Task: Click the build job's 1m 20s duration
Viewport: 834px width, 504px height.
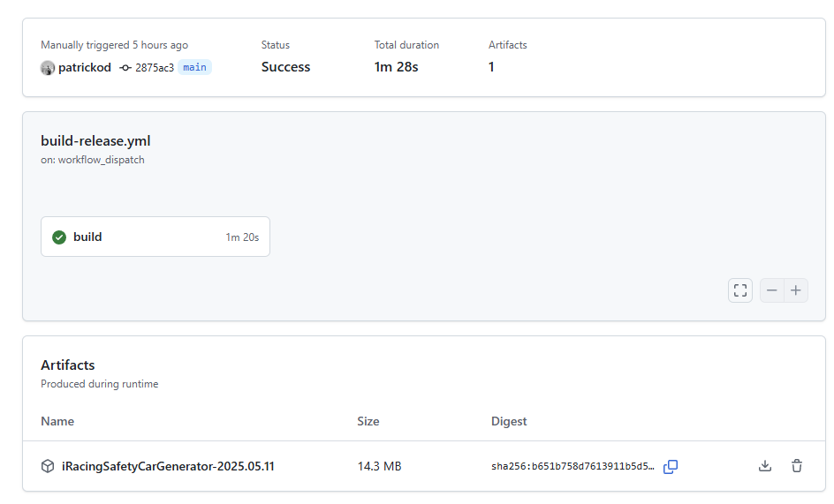Action: pos(242,237)
